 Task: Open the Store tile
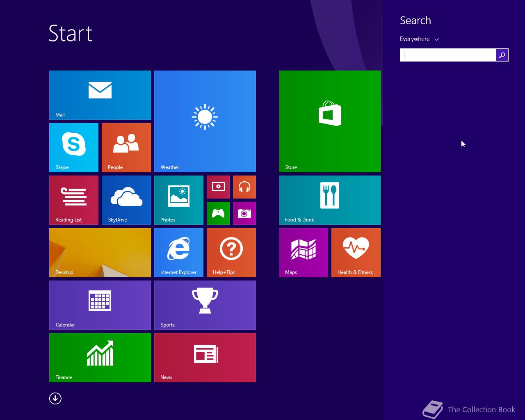(330, 121)
